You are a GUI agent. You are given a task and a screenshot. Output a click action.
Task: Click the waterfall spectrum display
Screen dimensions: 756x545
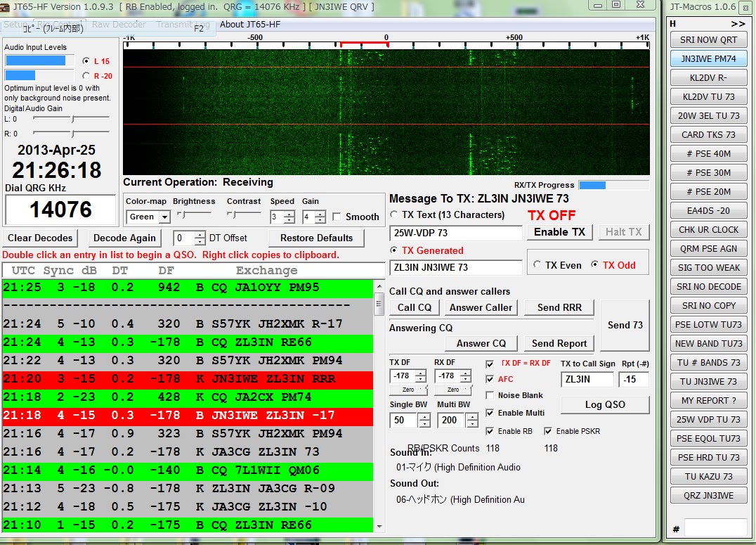click(x=386, y=112)
